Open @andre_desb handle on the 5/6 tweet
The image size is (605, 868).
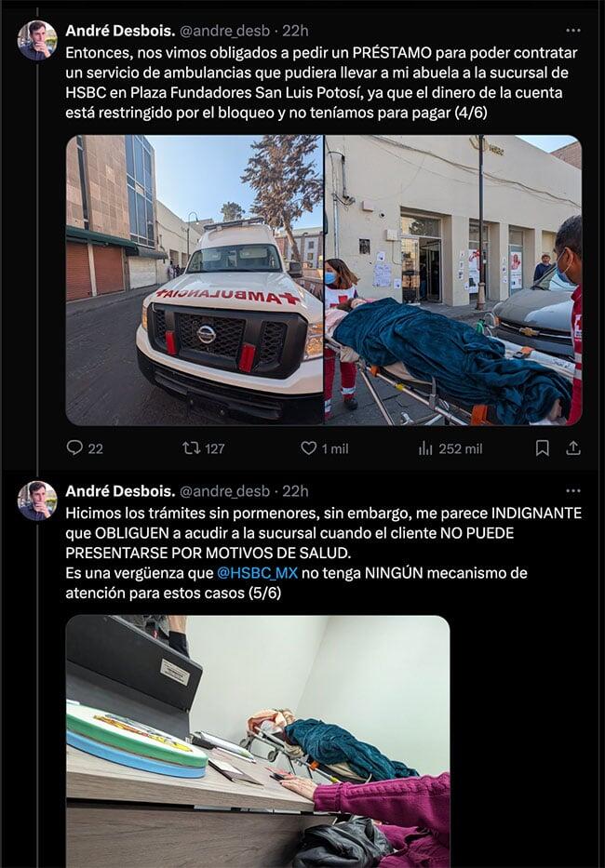225,491
